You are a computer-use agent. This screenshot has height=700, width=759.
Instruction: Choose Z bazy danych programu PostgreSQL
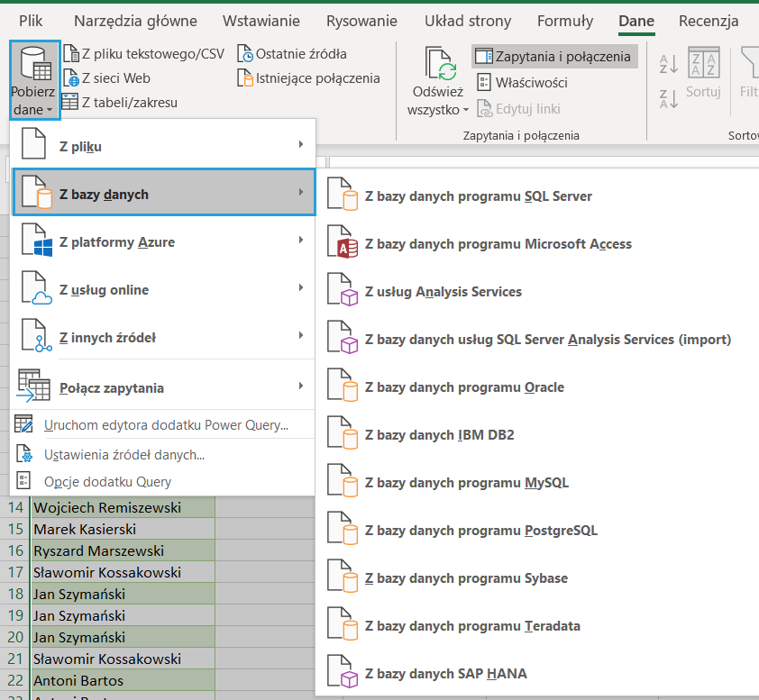click(x=480, y=531)
